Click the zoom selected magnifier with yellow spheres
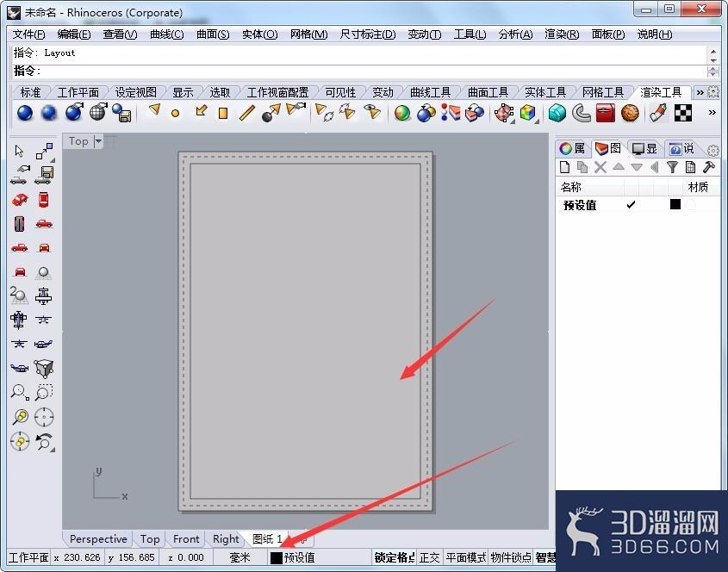 click(20, 417)
